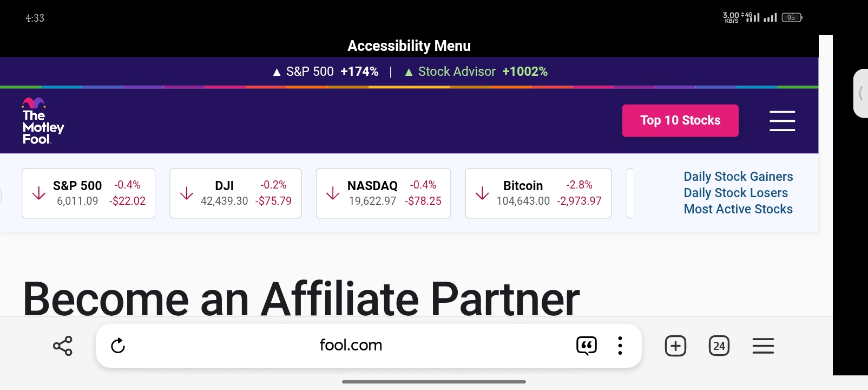868x390 pixels.
Task: Expand the side panel edge handle
Action: pos(860,93)
